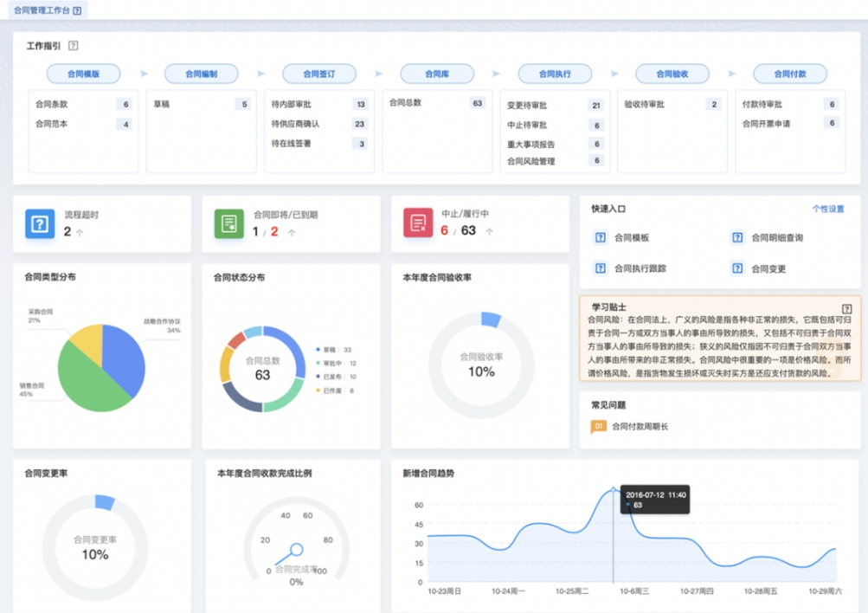Click the red 中止/履行中 card icon

click(418, 223)
